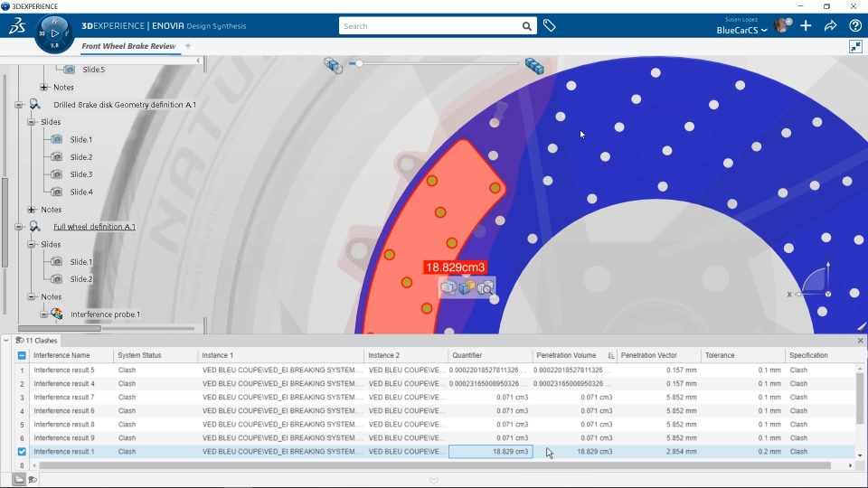Click the Quantifier column header
The width and height of the screenshot is (868, 488).
click(490, 356)
